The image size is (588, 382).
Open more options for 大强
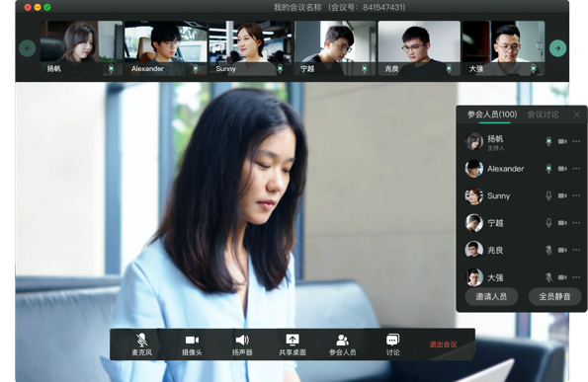576,277
